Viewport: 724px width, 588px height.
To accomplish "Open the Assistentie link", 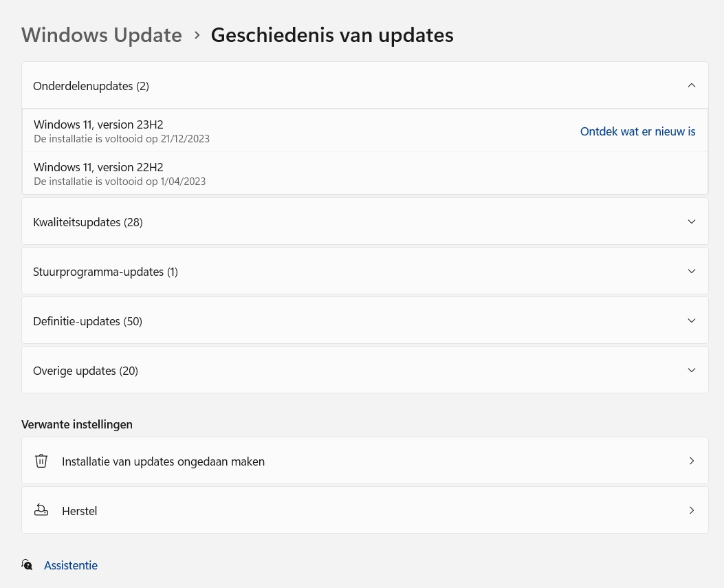I will coord(71,565).
